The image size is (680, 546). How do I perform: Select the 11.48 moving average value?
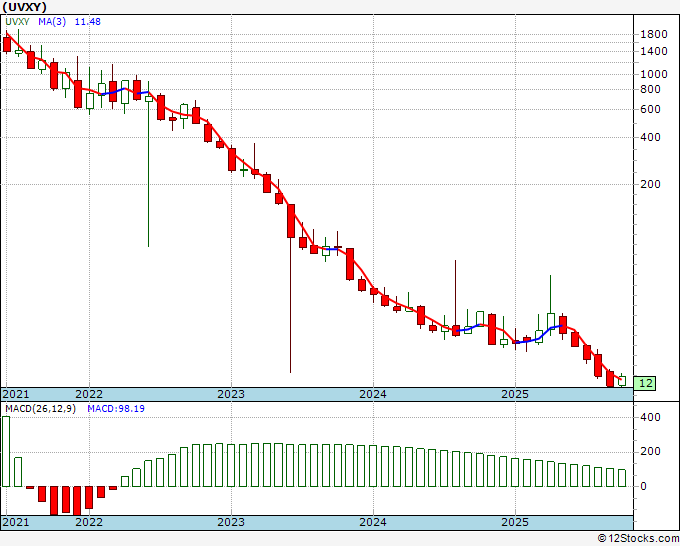pyautogui.click(x=88, y=22)
